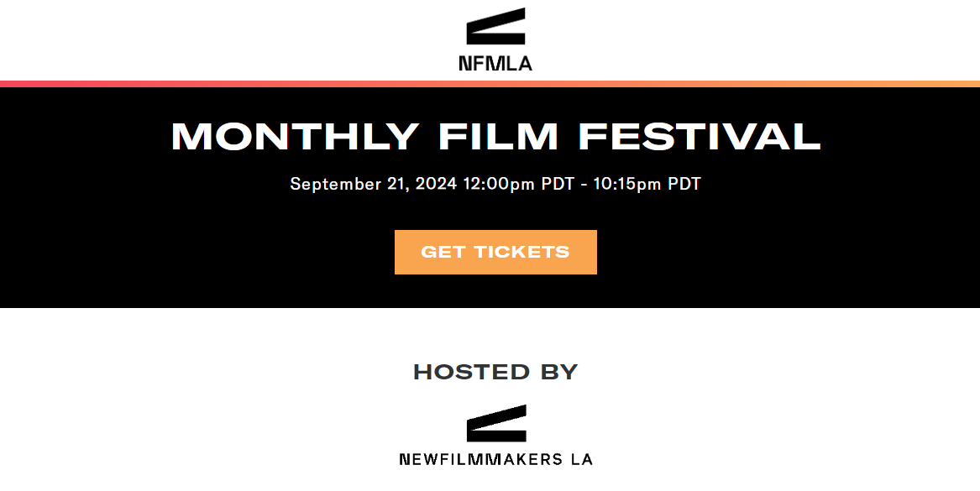Select the MONTHLY FILM FESTIVAL heading
This screenshot has height=491, width=980.
click(x=495, y=136)
